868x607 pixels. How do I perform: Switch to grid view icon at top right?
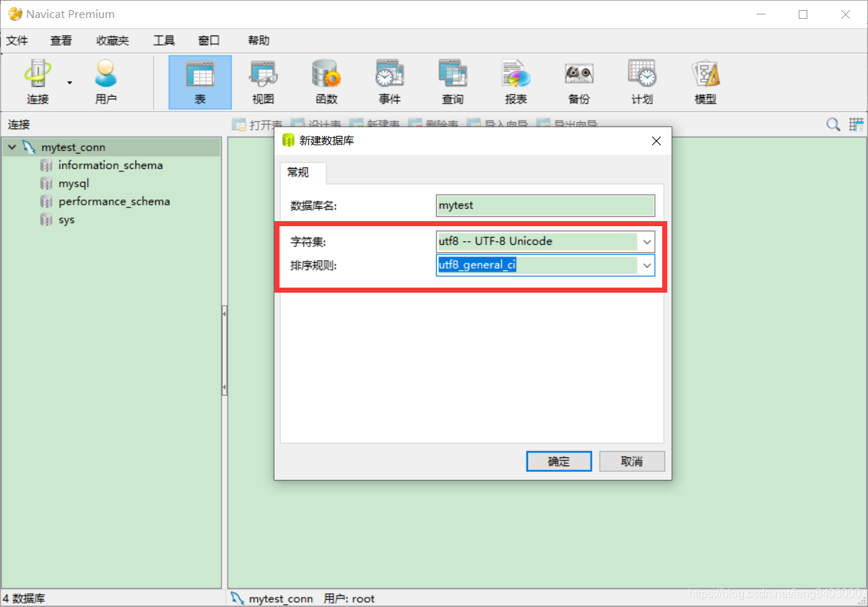click(x=856, y=124)
